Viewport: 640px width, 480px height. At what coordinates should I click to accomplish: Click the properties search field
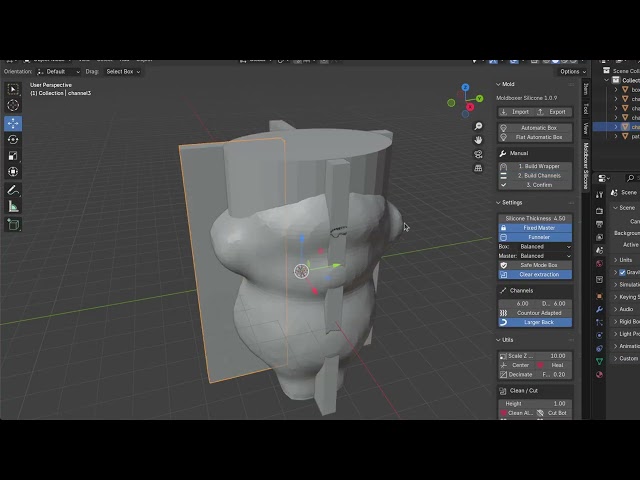click(x=632, y=178)
